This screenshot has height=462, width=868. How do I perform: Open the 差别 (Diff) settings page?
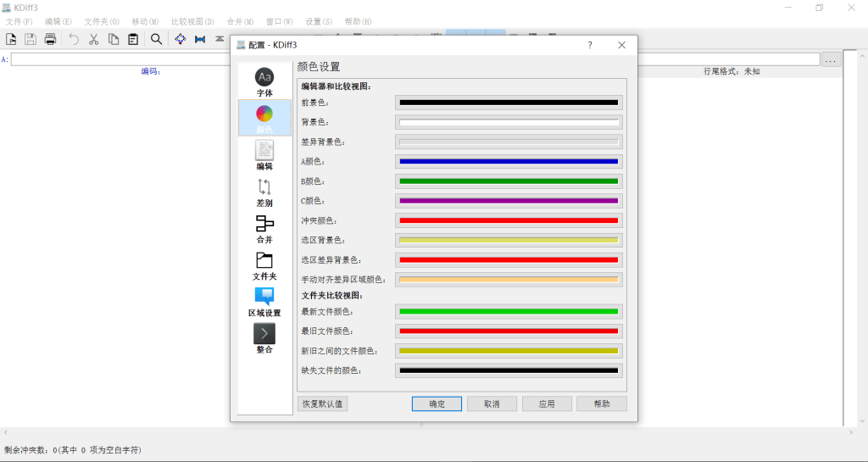[x=264, y=192]
